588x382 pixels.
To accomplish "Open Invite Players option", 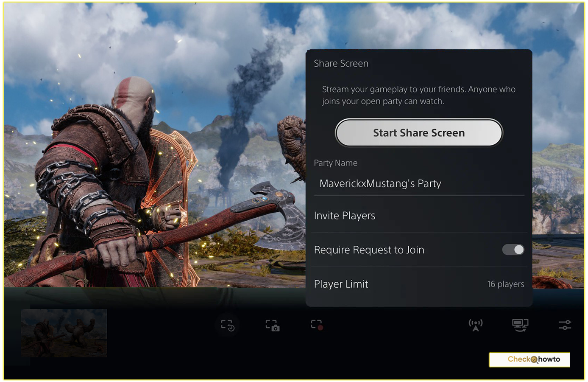I will click(419, 216).
